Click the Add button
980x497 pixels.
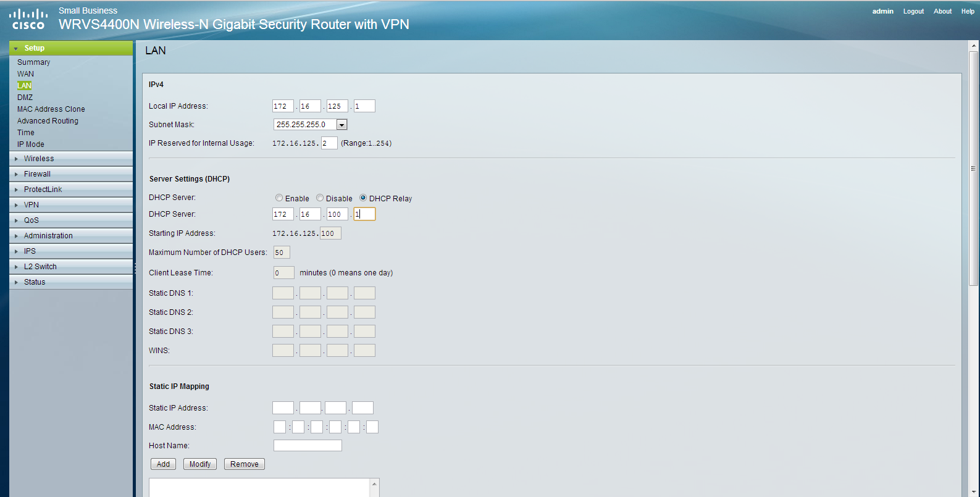click(163, 464)
